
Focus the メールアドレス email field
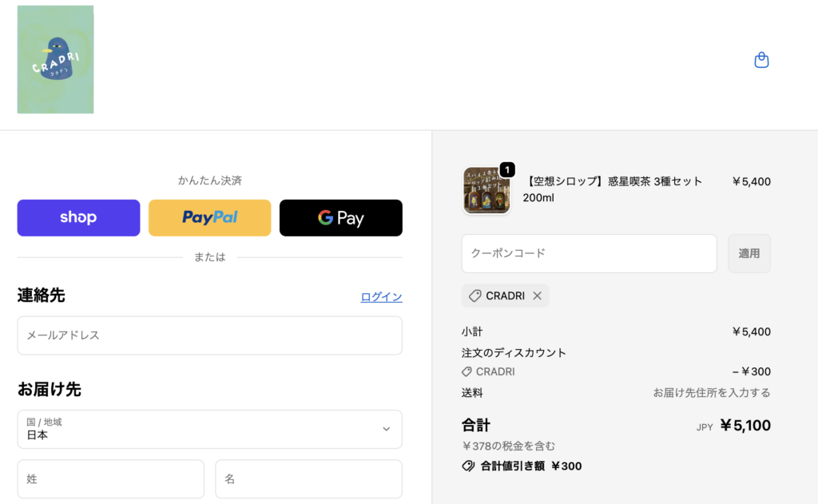click(209, 335)
